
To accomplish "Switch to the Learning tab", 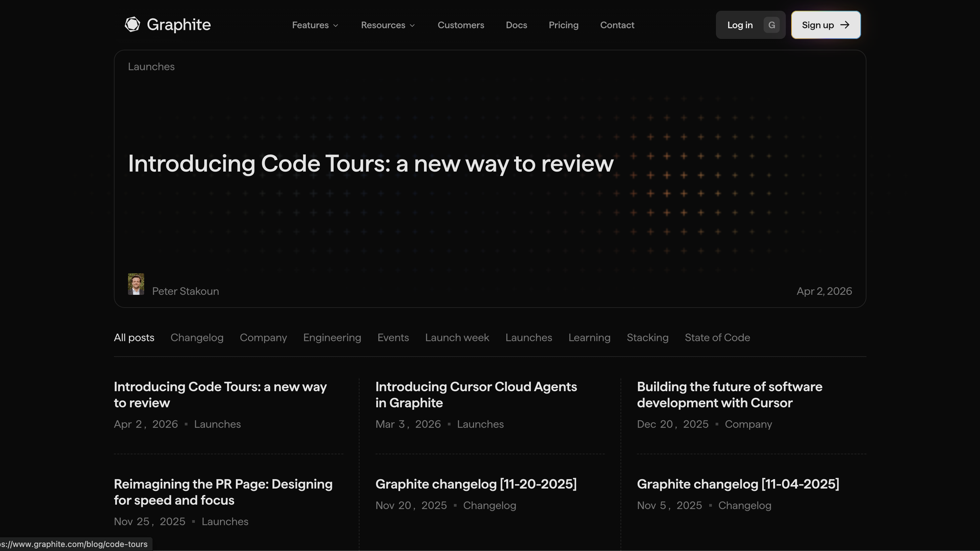I will 589,338.
